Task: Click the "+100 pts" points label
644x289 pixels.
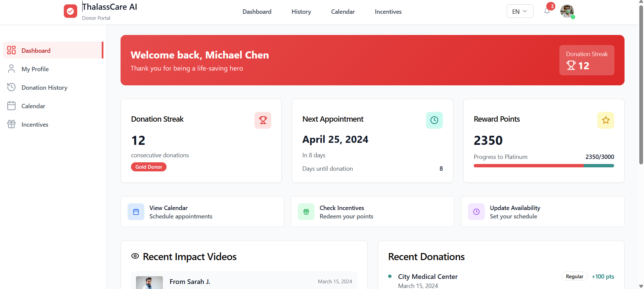Action: tap(603, 276)
